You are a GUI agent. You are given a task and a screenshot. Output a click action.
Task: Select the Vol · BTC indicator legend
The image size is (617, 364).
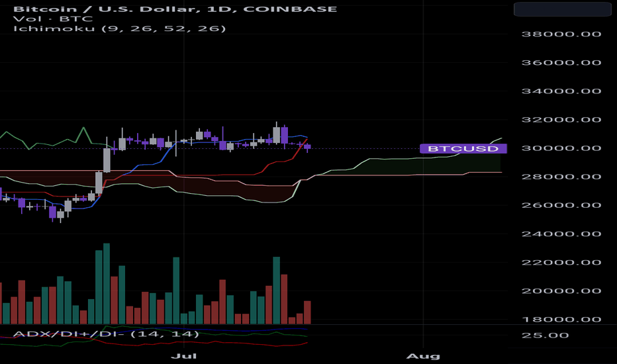53,19
